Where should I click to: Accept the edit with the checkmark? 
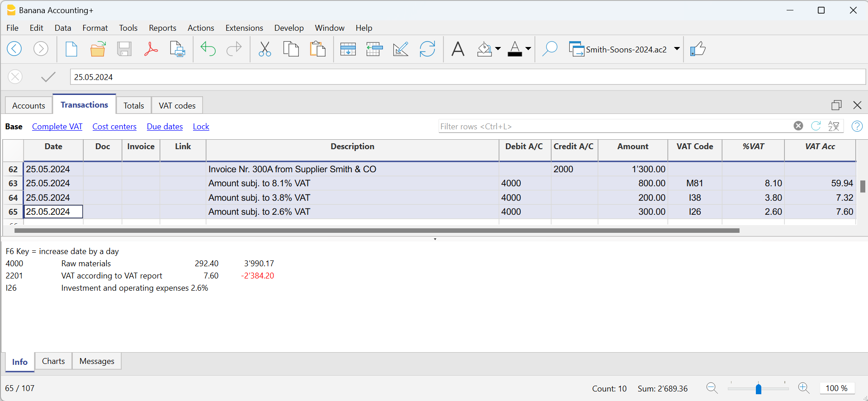pos(48,77)
